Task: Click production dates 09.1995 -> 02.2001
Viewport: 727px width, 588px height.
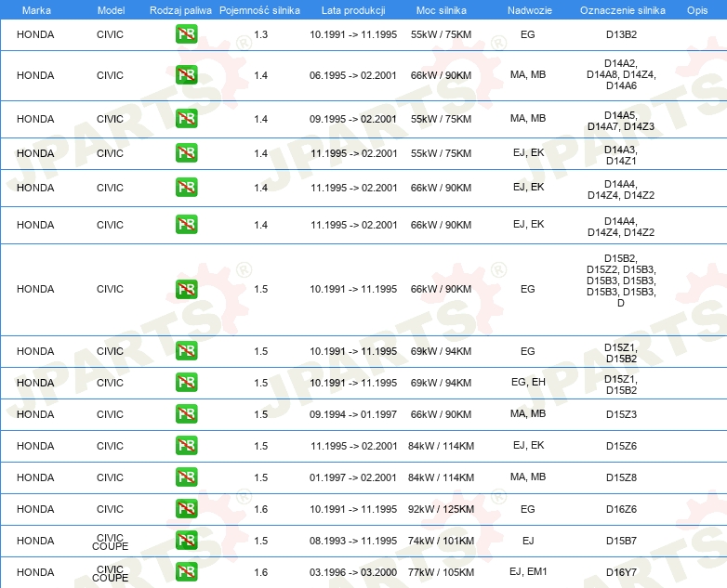Action: pos(353,119)
